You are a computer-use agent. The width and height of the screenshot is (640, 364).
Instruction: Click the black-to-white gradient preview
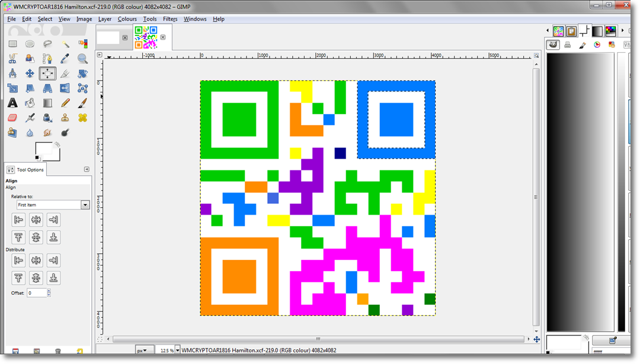pyautogui.click(x=580, y=192)
